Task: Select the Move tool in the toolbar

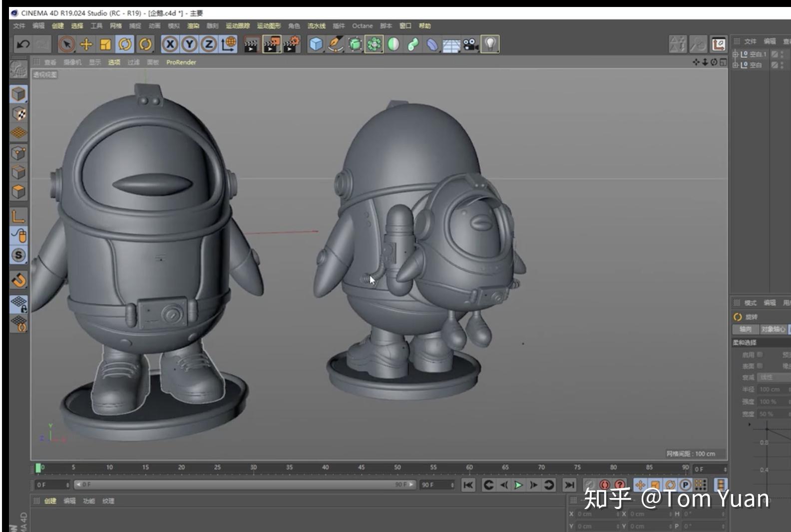Action: 86,44
